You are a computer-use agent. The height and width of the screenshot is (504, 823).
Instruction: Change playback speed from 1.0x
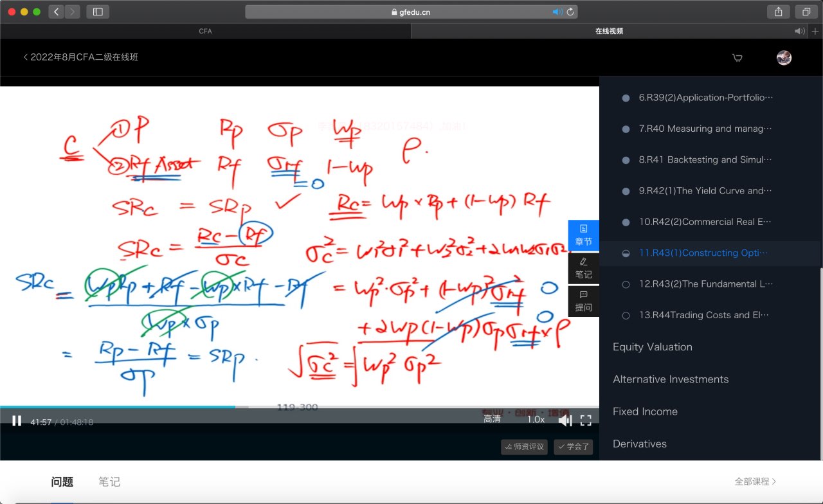(536, 419)
